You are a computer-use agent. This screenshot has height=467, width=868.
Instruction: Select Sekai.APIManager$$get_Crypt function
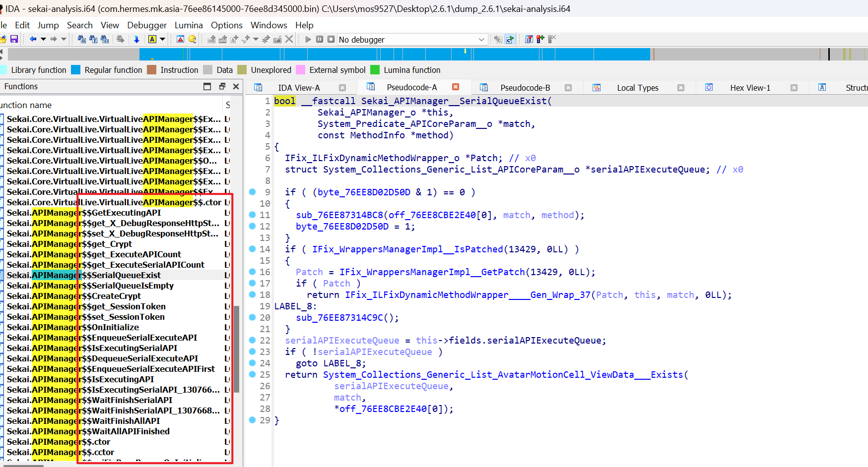point(69,244)
